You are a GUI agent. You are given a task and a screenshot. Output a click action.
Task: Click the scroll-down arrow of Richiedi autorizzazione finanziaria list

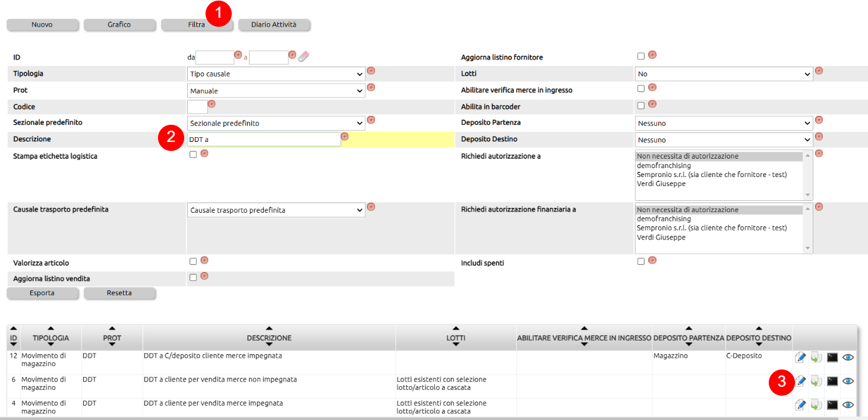click(x=807, y=248)
